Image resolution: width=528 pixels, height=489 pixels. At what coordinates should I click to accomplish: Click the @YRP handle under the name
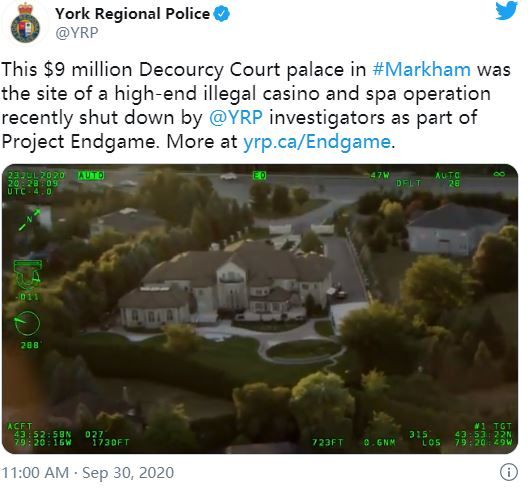77,33
